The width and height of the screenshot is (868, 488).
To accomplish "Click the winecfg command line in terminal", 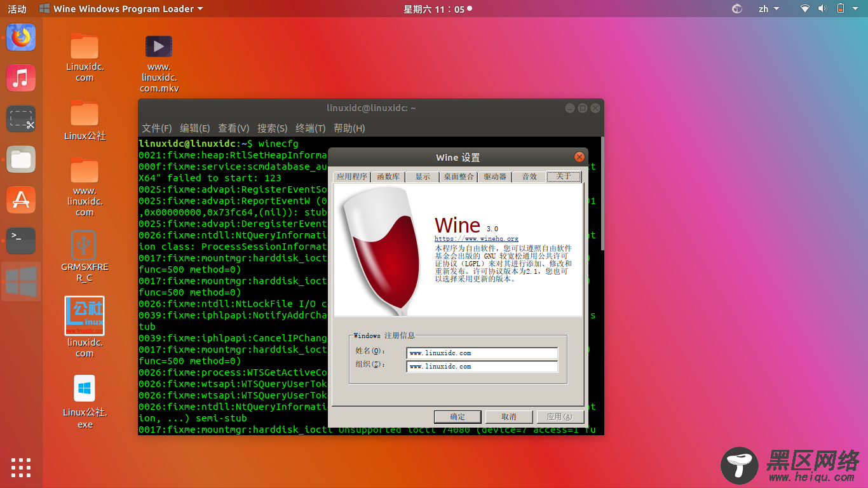I will coord(219,144).
